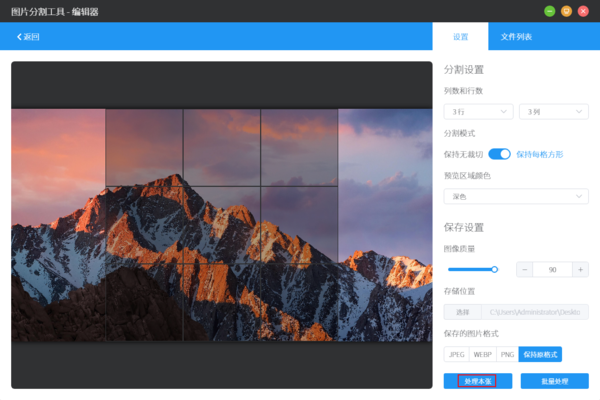Increase image quality with plus button
Viewport: 600px width, 400px height.
pos(580,269)
